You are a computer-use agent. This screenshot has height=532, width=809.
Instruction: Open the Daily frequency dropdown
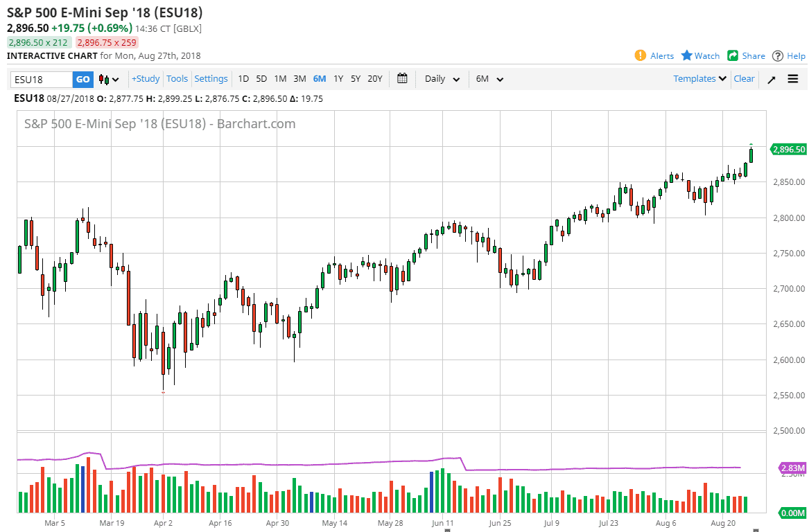442,78
